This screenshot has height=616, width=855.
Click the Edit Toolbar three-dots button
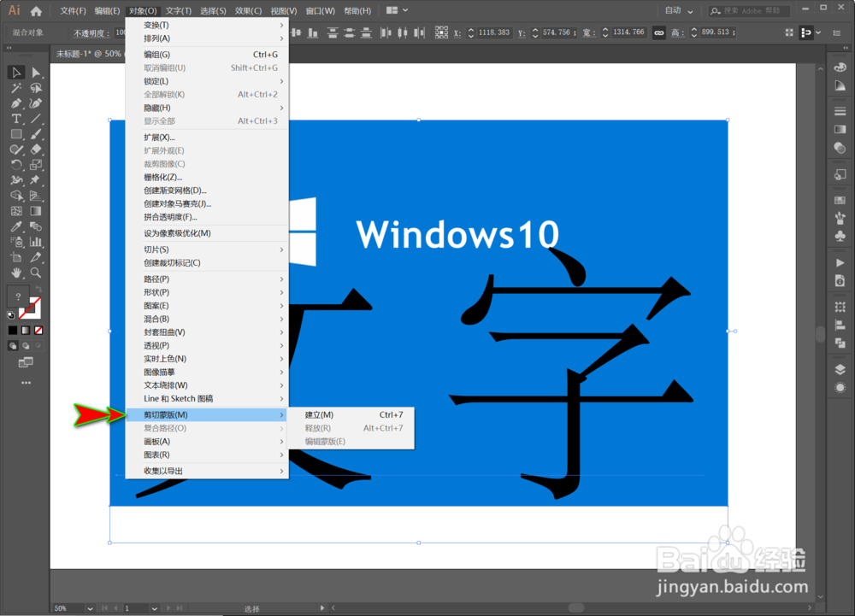pos(26,384)
